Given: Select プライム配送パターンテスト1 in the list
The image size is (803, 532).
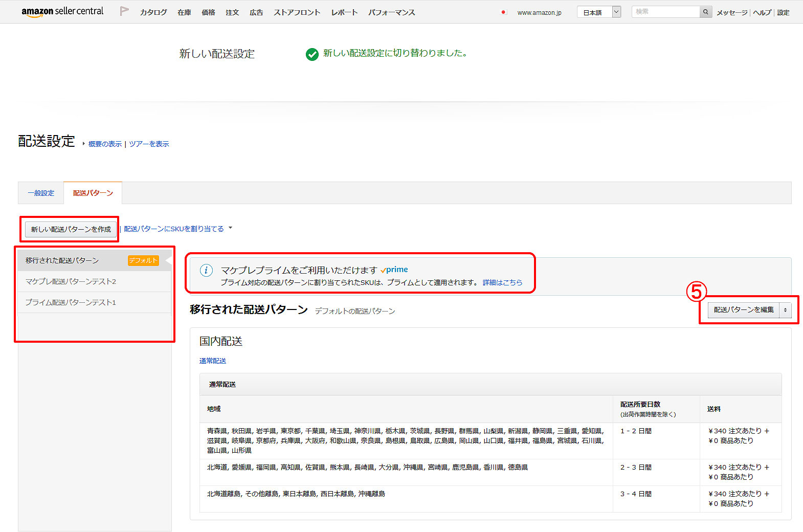Looking at the screenshot, I should [x=71, y=302].
